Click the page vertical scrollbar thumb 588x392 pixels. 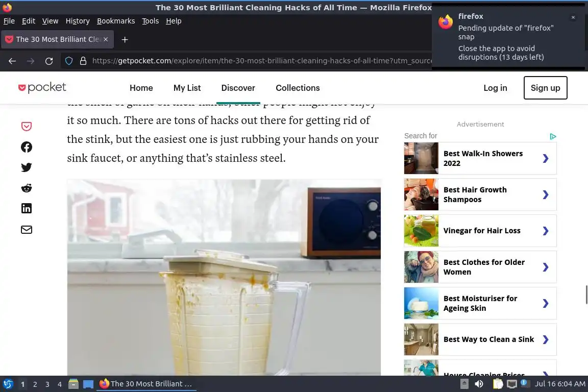click(x=586, y=295)
